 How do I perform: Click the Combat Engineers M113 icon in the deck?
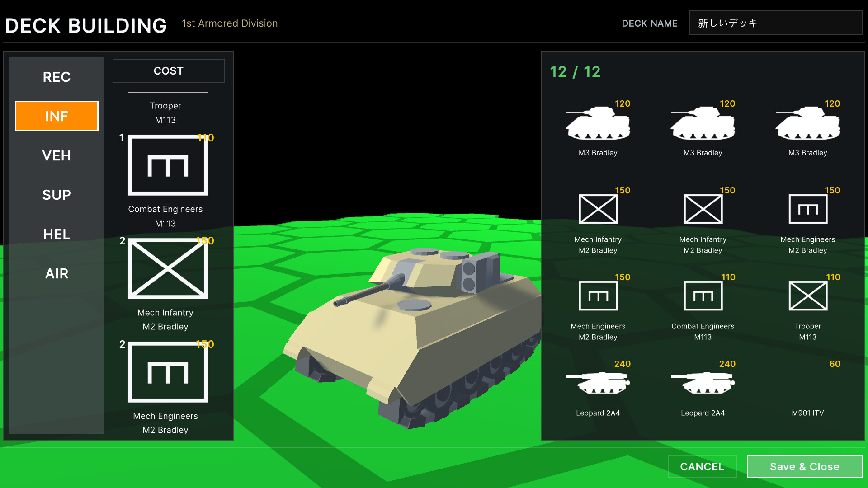point(703,296)
